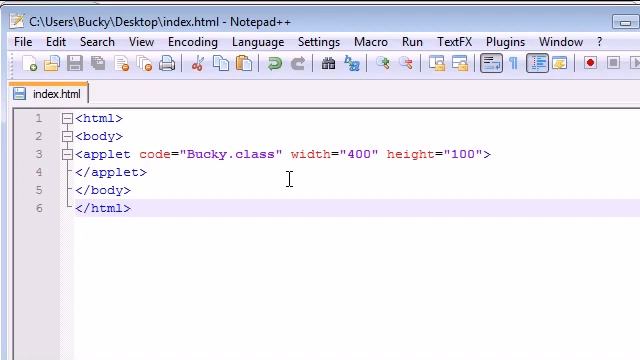Open the Plugins menu
640x360 pixels.
[x=505, y=42]
